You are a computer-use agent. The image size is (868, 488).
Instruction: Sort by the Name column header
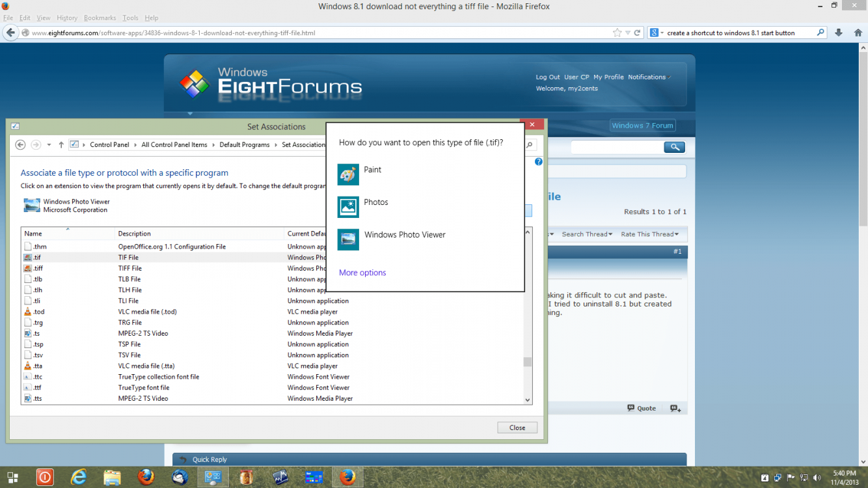tap(68, 234)
